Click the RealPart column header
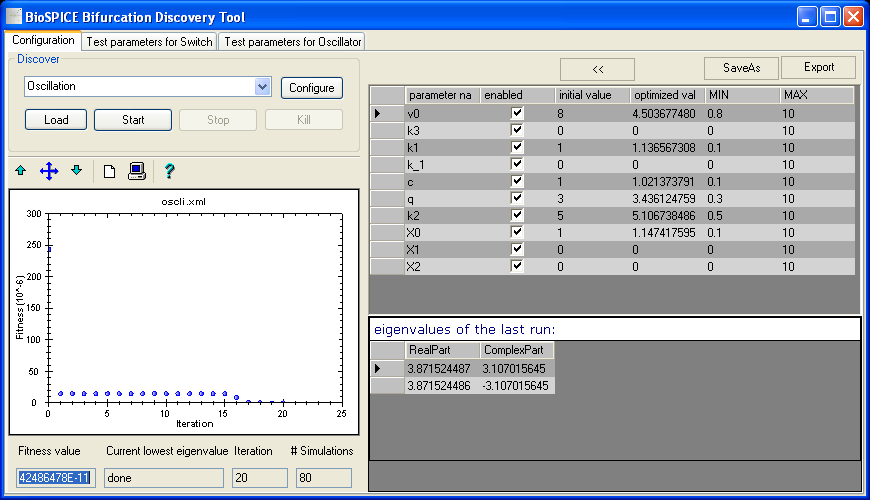 coord(442,350)
